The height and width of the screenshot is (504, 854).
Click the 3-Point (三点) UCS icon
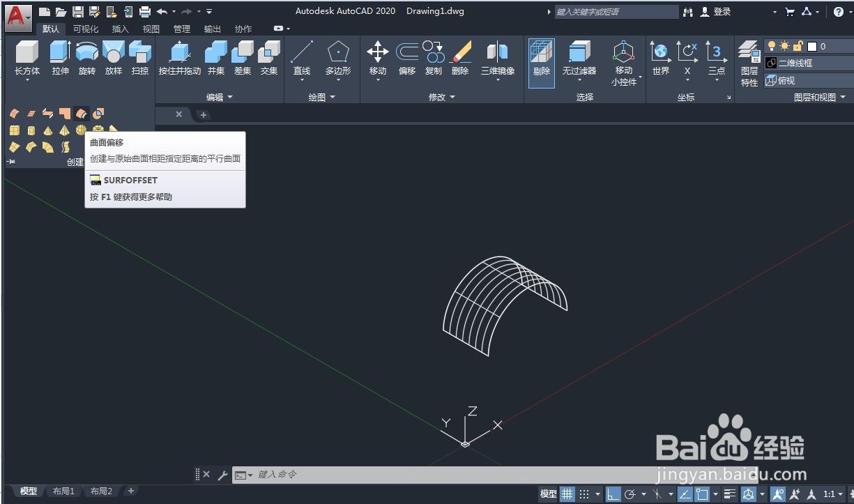(x=716, y=57)
